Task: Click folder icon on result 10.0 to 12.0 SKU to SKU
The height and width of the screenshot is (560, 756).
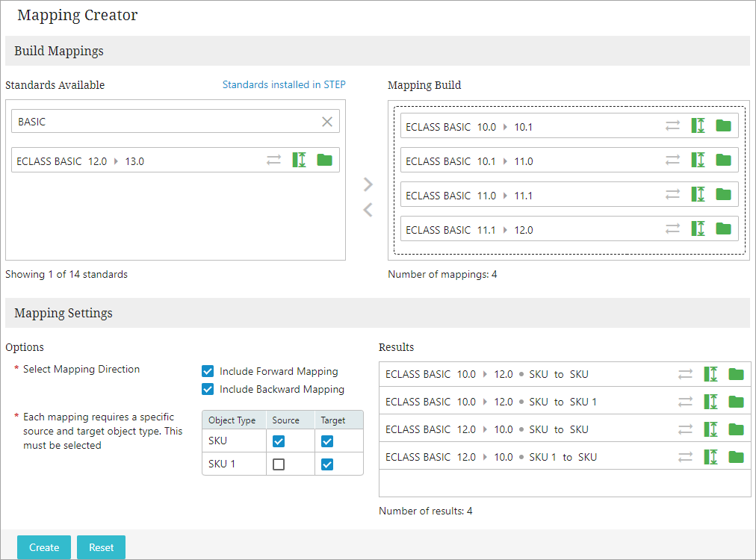Action: pos(737,374)
